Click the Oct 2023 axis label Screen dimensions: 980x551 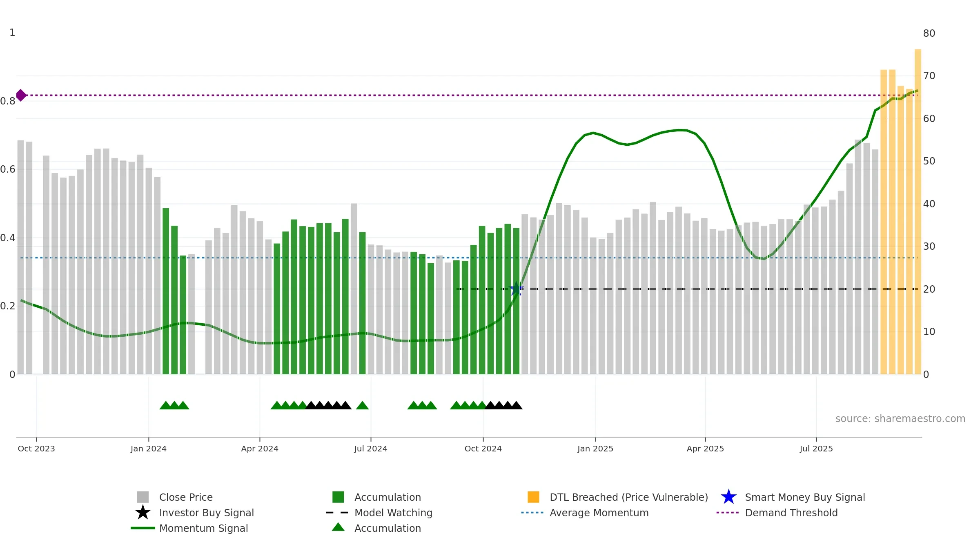coord(36,449)
